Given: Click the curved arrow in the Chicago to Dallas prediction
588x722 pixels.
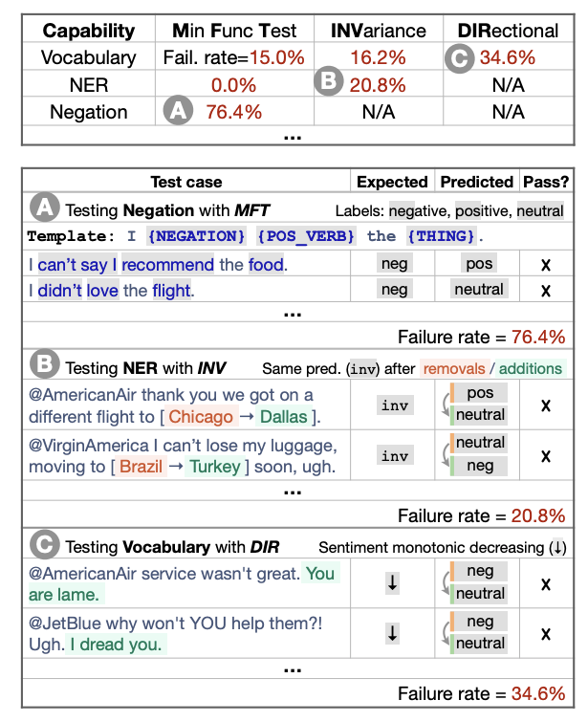Looking at the screenshot, I should tap(447, 406).
